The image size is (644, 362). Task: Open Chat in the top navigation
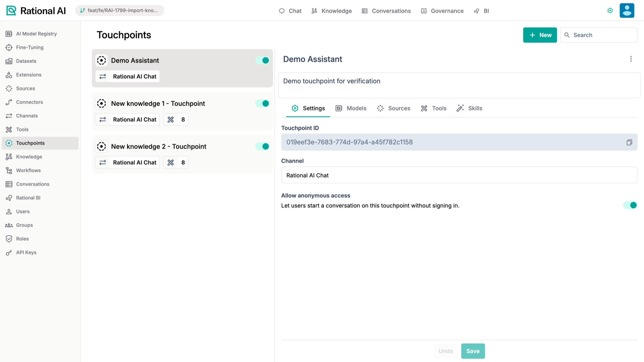(290, 11)
